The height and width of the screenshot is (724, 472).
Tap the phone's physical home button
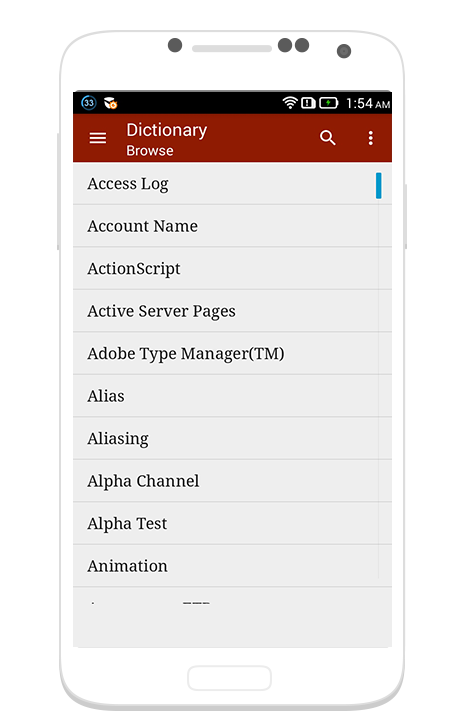coord(230,678)
